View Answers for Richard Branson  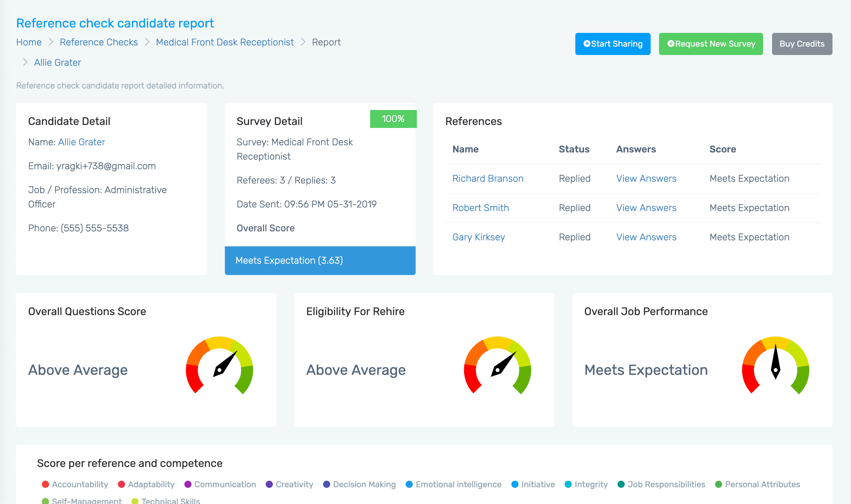646,179
